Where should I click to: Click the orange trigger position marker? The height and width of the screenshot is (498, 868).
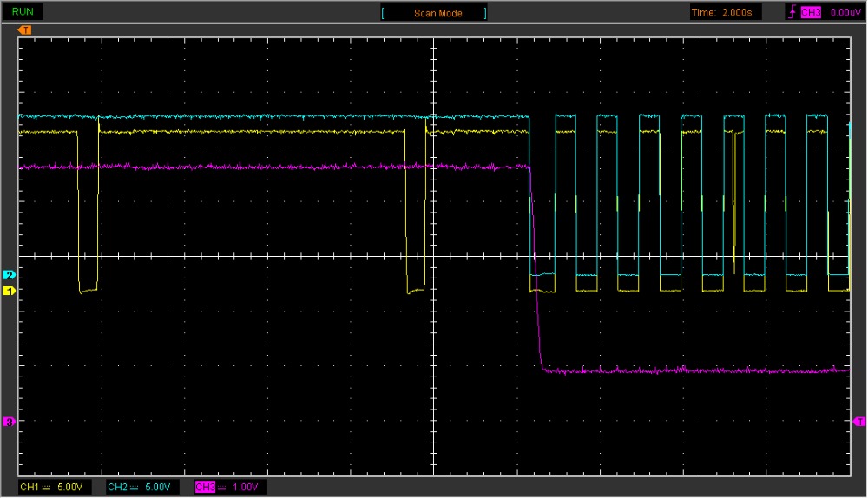tap(25, 30)
